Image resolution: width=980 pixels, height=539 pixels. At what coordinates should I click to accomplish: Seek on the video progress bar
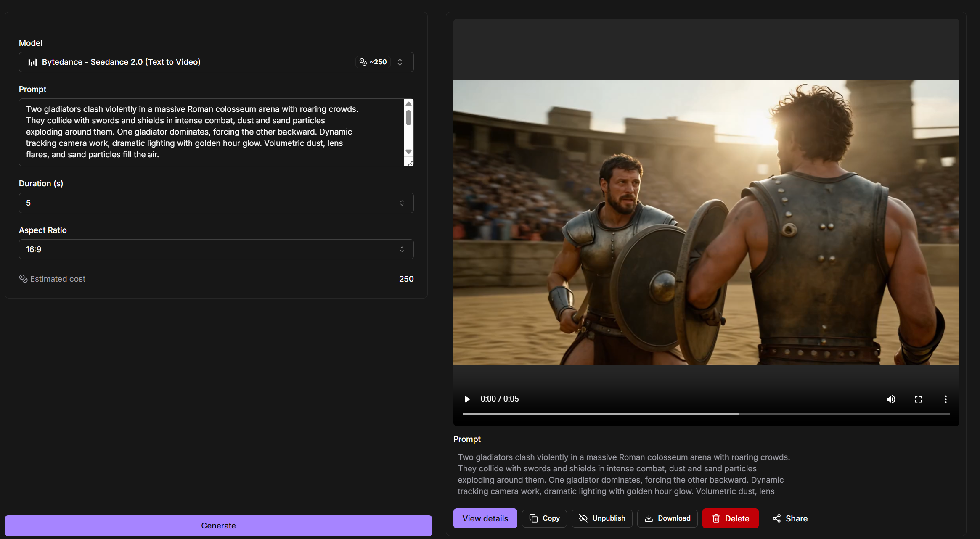pos(706,414)
